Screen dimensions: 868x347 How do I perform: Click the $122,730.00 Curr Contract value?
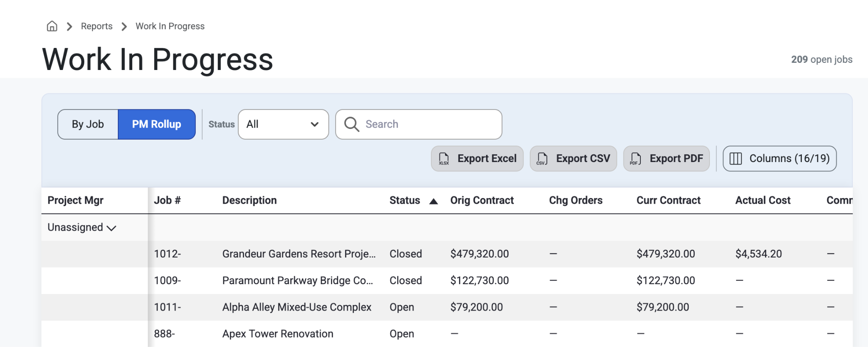(x=666, y=280)
